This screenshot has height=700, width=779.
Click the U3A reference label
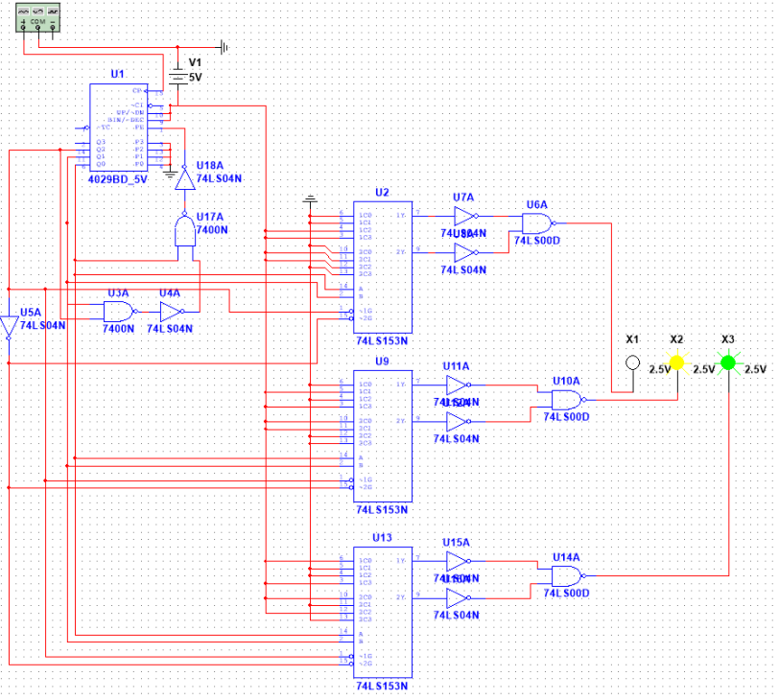[x=118, y=293]
